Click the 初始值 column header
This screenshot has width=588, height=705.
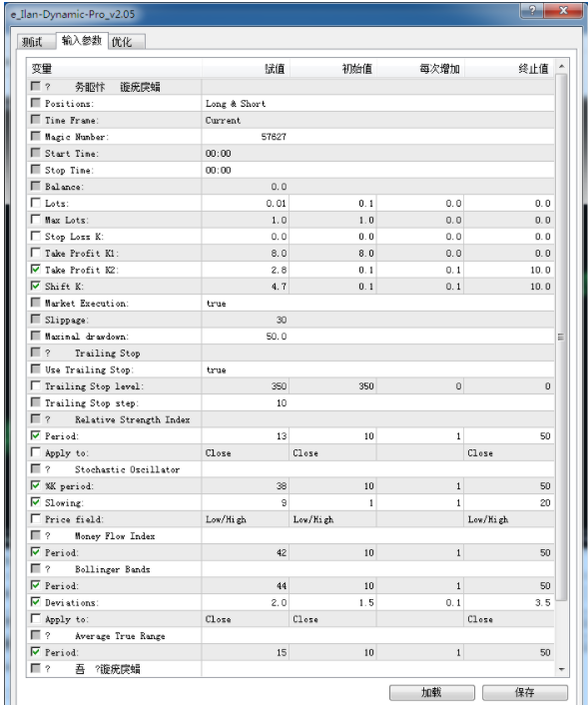pyautogui.click(x=333, y=69)
